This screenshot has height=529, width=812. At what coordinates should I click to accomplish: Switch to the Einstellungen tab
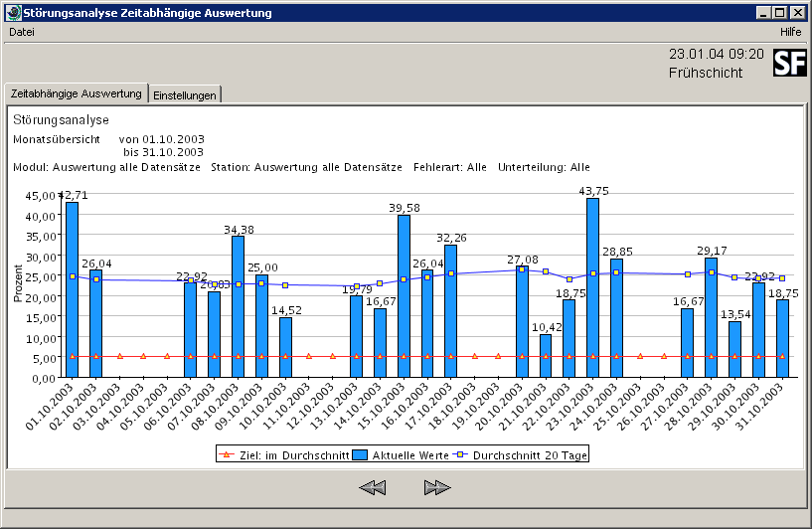coord(185,95)
